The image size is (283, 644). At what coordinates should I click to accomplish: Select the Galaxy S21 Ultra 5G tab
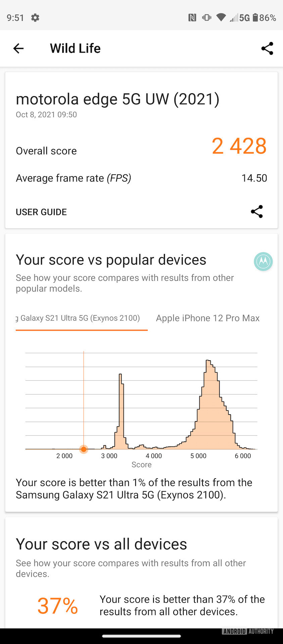[x=81, y=318]
